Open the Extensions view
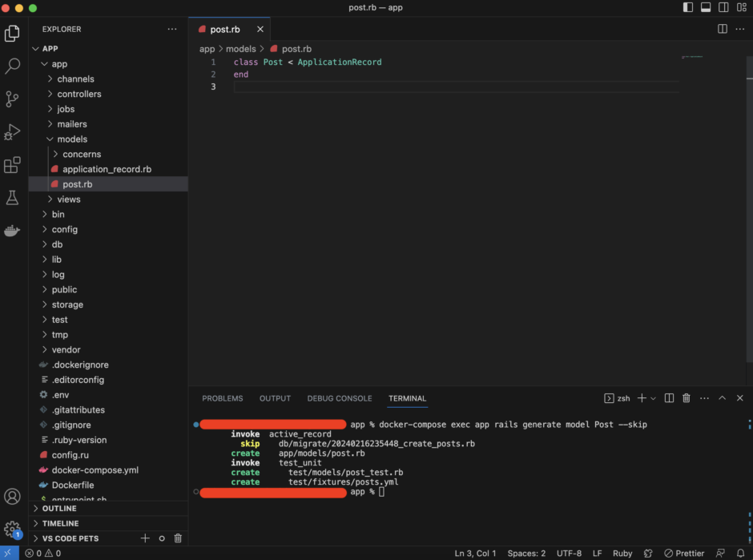This screenshot has height=560, width=753. click(12, 165)
